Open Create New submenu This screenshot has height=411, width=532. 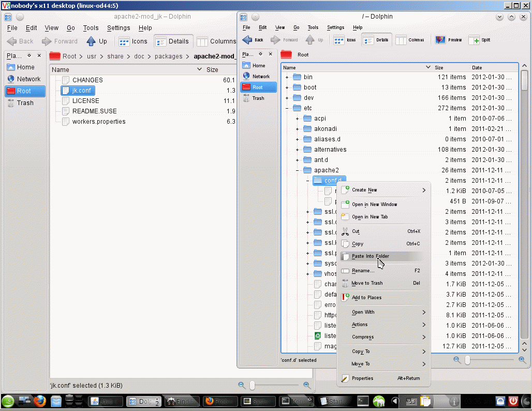[383, 190]
